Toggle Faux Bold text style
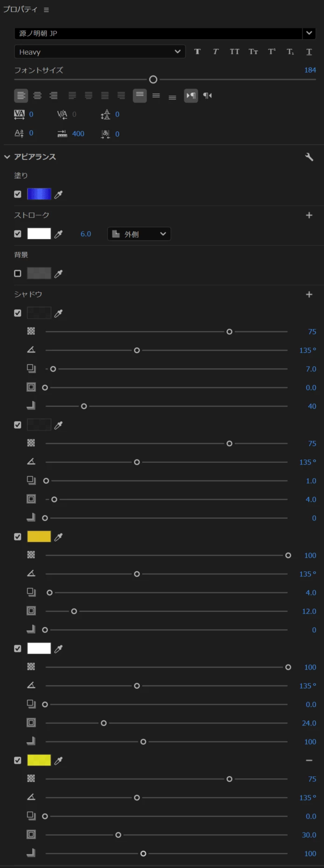 click(x=197, y=52)
